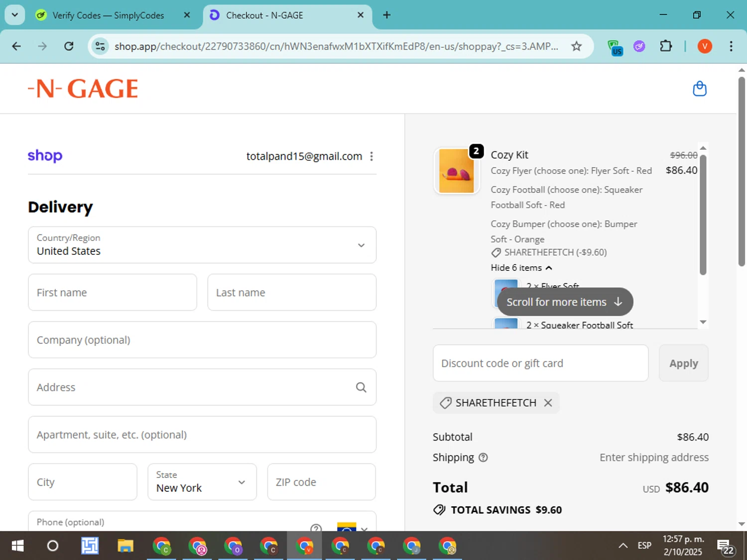The height and width of the screenshot is (560, 747).
Task: Open the notification center icon
Action: (x=726, y=547)
